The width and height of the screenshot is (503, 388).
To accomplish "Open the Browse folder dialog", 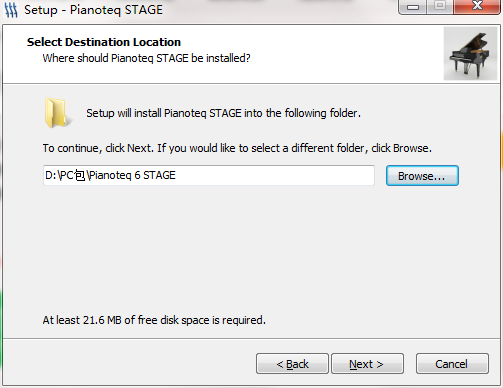I will tap(422, 176).
